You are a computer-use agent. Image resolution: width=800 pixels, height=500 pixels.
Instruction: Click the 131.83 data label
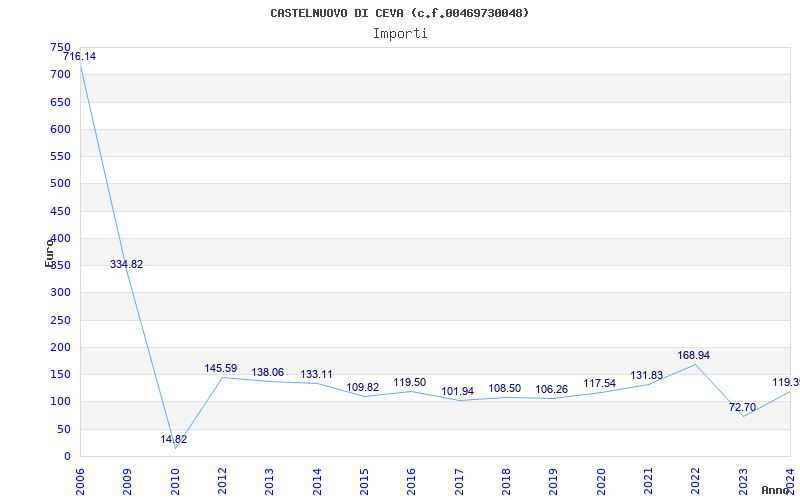click(646, 376)
